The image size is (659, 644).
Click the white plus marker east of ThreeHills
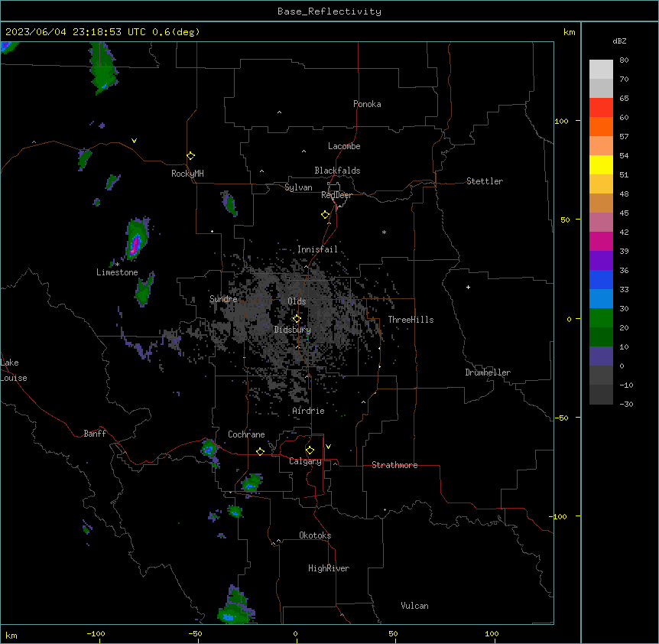pyautogui.click(x=468, y=287)
